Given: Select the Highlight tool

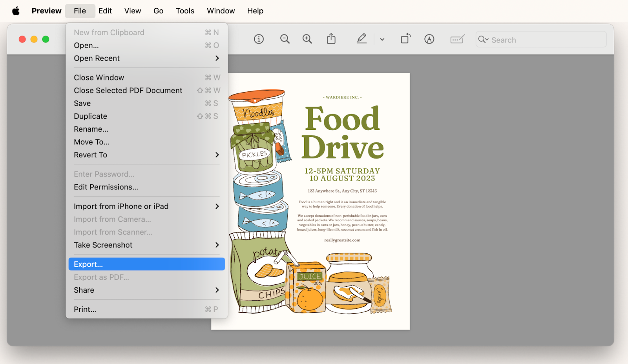Looking at the screenshot, I should coord(429,39).
